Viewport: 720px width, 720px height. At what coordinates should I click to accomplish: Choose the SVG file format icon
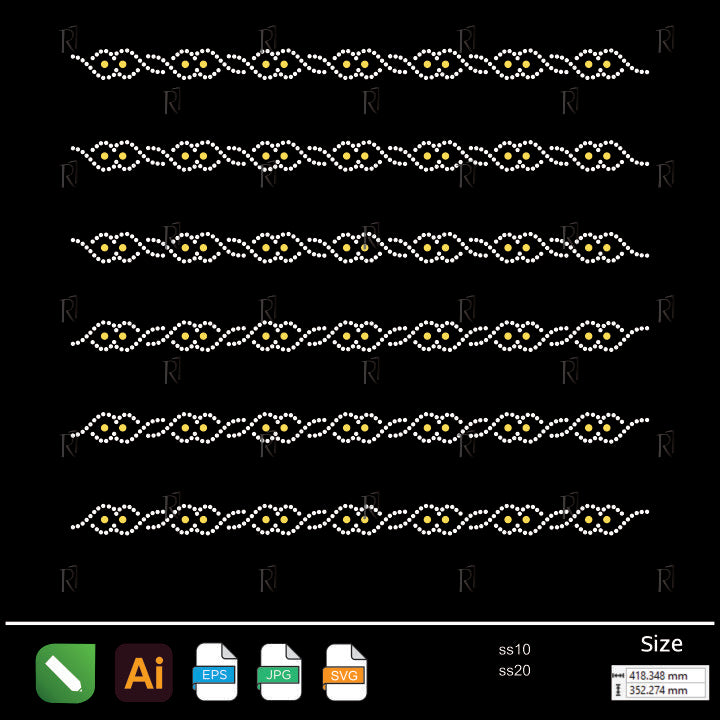345,673
